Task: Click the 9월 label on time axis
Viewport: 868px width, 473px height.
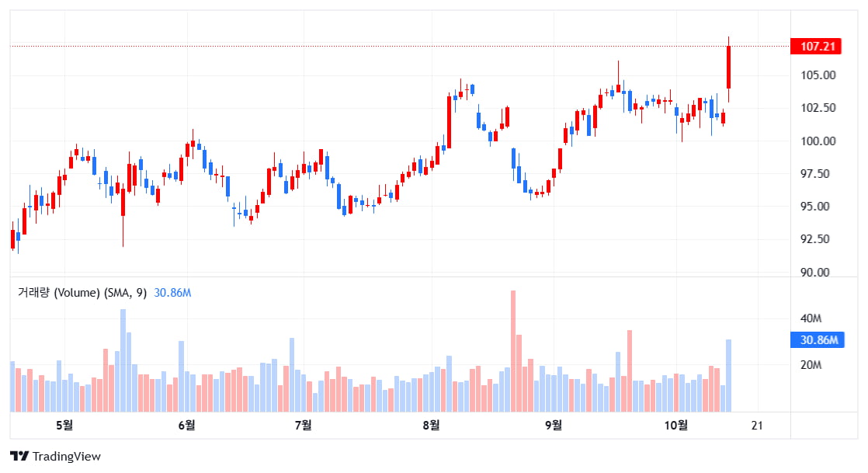Action: [x=554, y=425]
